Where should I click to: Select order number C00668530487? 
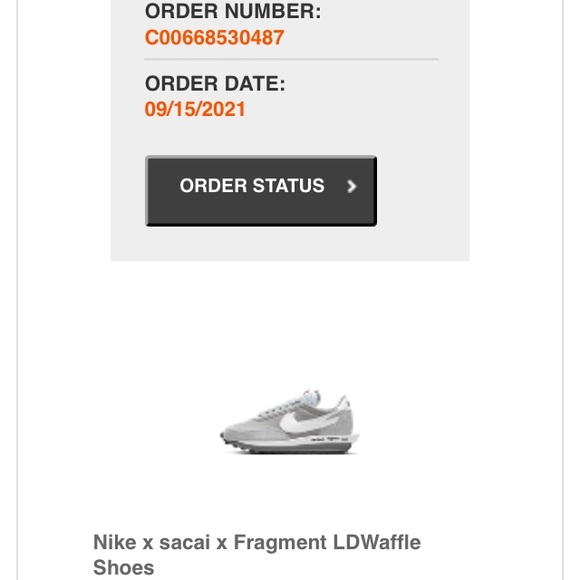click(x=214, y=37)
